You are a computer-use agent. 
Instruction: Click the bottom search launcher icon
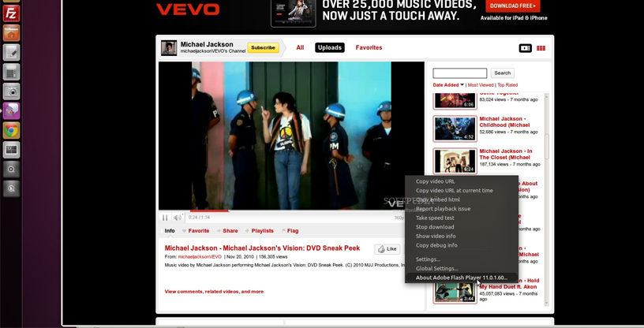click(x=12, y=188)
